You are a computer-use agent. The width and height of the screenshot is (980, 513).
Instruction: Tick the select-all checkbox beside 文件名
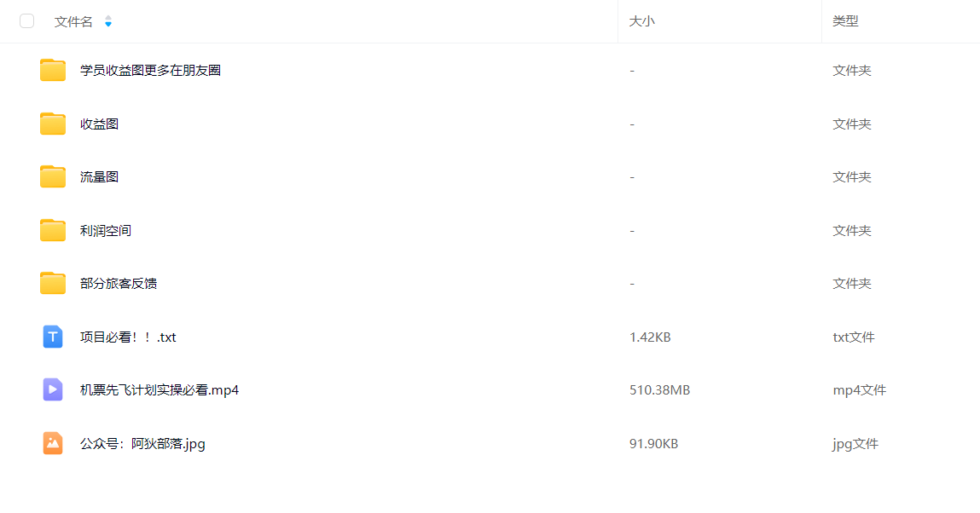point(27,21)
